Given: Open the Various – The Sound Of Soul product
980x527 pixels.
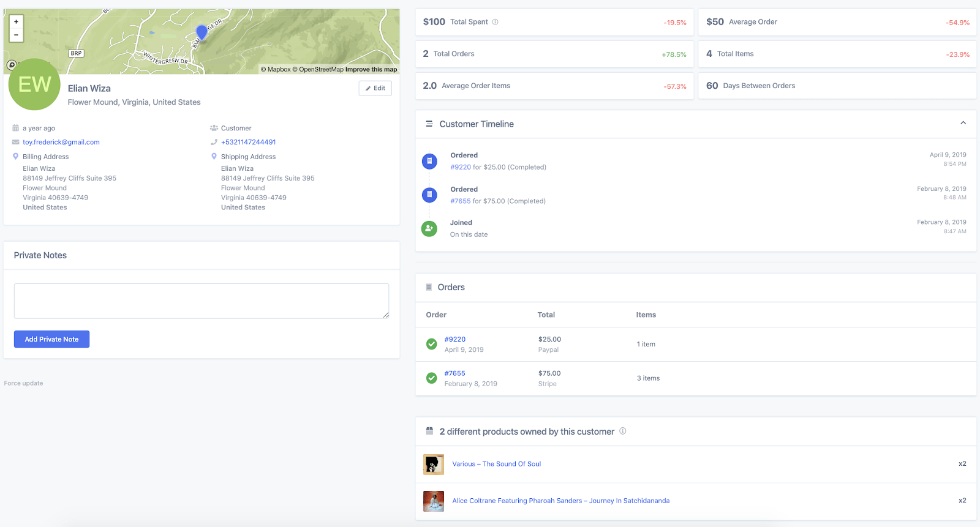Looking at the screenshot, I should coord(496,464).
